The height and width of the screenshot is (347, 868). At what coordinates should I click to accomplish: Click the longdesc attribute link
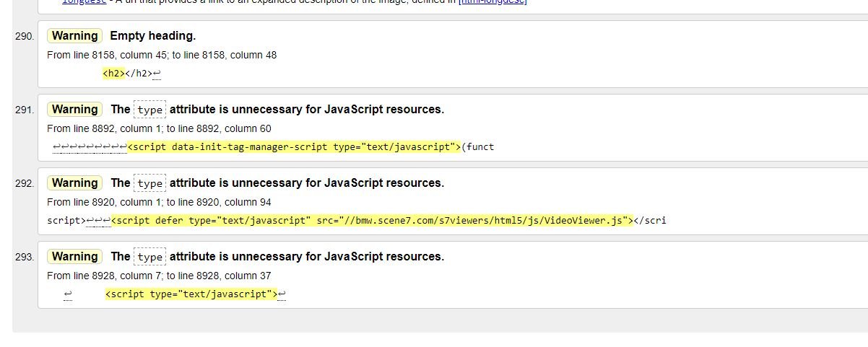pos(84,2)
